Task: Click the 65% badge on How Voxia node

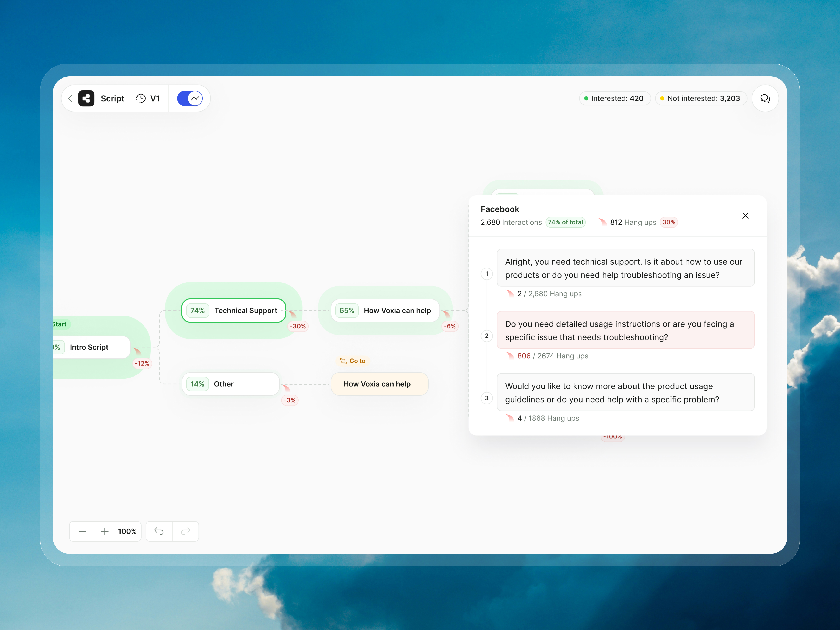Action: (x=346, y=311)
